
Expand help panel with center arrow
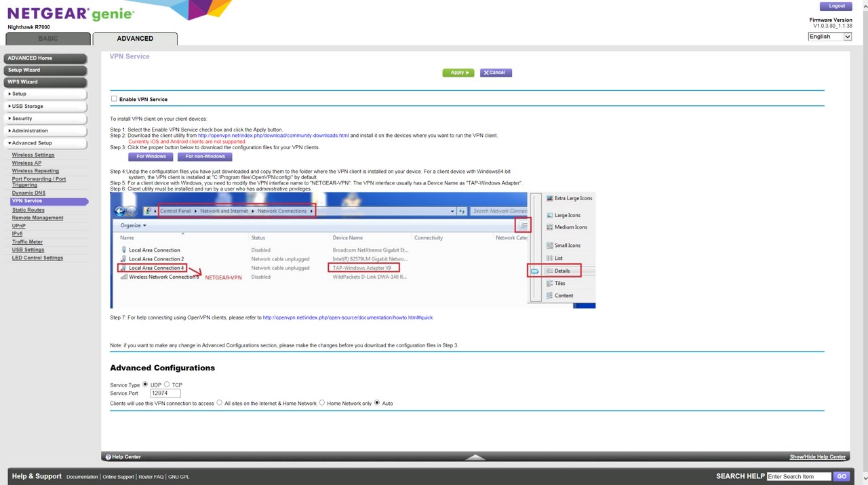(475, 457)
